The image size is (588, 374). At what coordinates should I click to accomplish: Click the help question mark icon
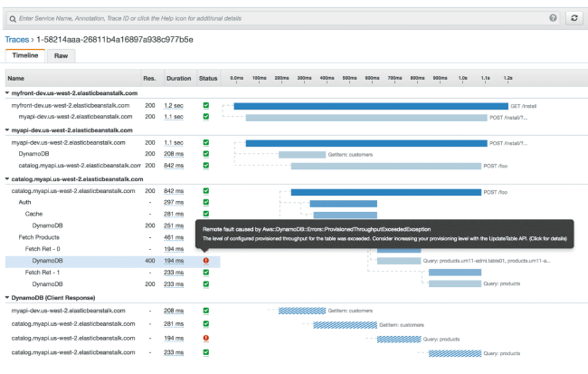(x=553, y=18)
